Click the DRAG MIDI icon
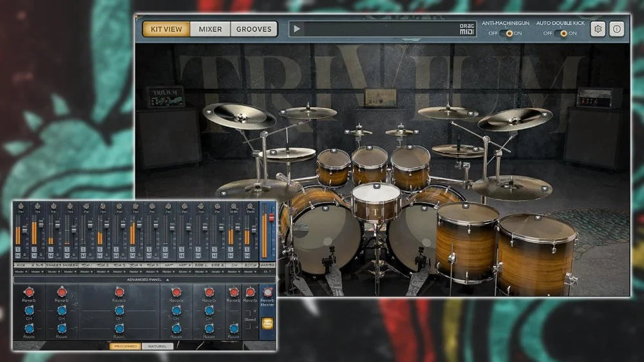The width and height of the screenshot is (644, 362). coord(466,29)
